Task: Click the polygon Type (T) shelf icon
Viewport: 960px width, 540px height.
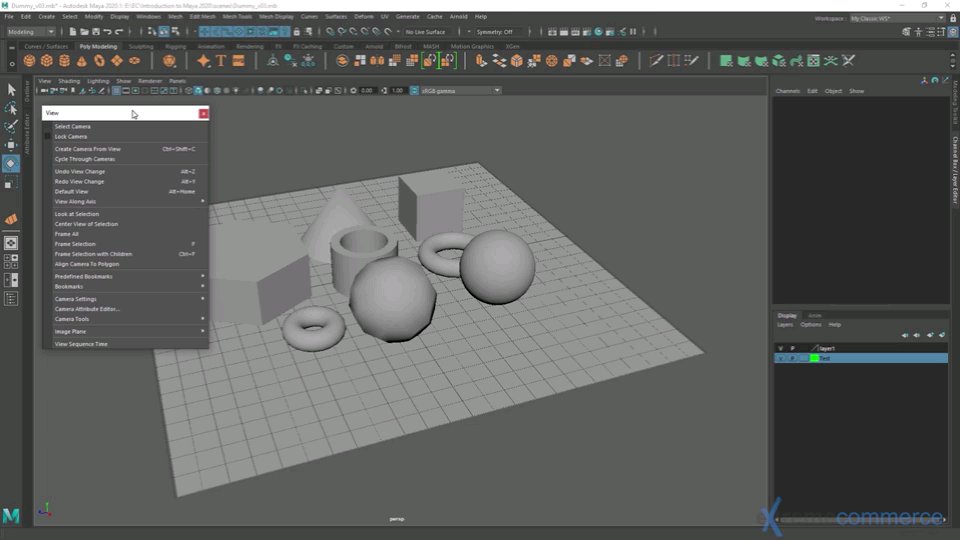Action: point(221,61)
